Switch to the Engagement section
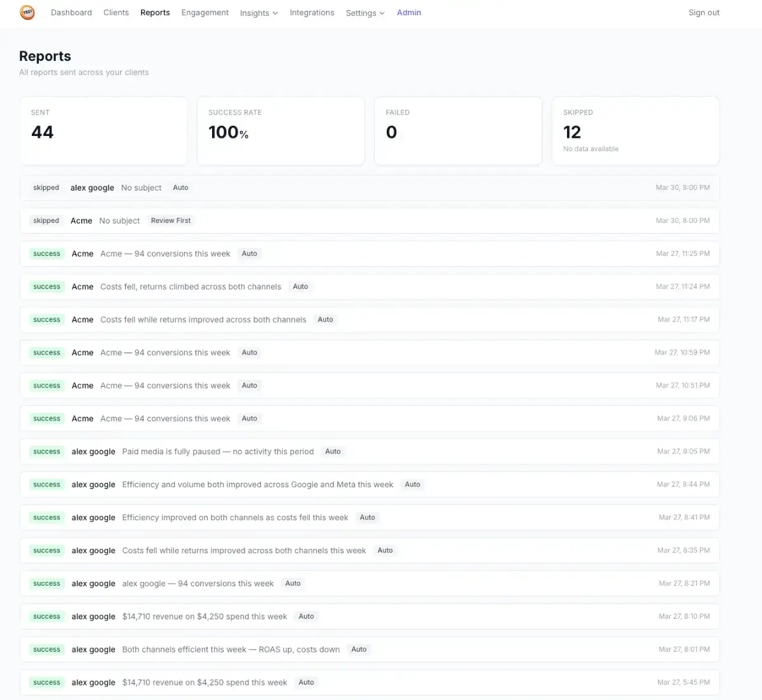This screenshot has height=700, width=762. [x=204, y=13]
